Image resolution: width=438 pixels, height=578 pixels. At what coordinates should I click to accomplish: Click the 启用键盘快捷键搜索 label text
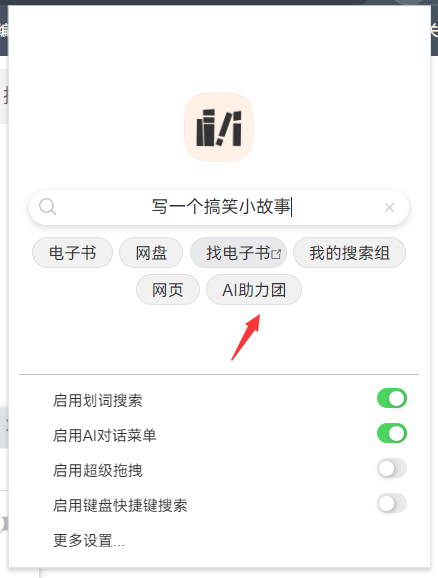coord(120,505)
